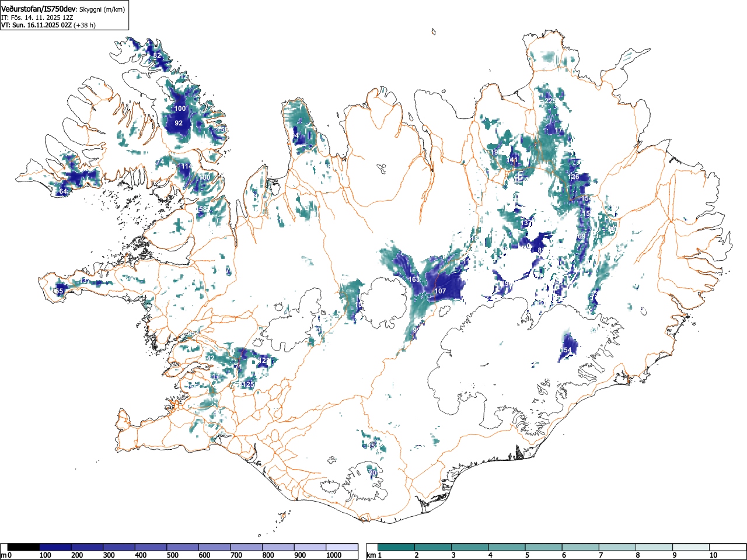This screenshot has width=747, height=560.
Task: Click the palest swatch after 1000 m
Action: (342, 547)
